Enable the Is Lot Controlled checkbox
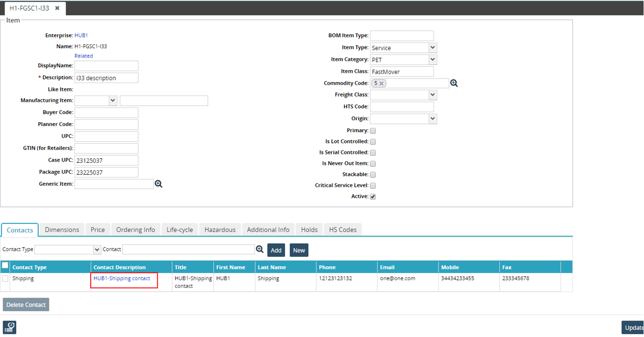Viewport: 644px width, 337px height. pos(373,142)
